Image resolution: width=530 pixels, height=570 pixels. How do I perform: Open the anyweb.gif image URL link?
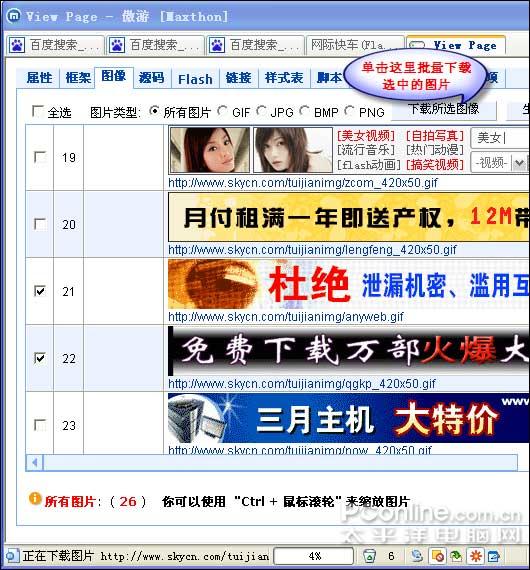pyautogui.click(x=286, y=317)
